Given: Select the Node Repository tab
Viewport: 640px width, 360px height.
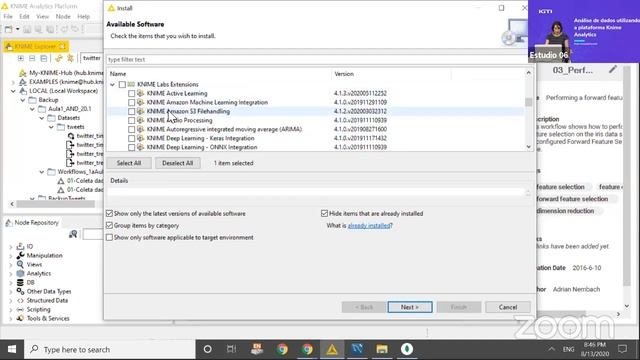Looking at the screenshot, I should click(33, 222).
